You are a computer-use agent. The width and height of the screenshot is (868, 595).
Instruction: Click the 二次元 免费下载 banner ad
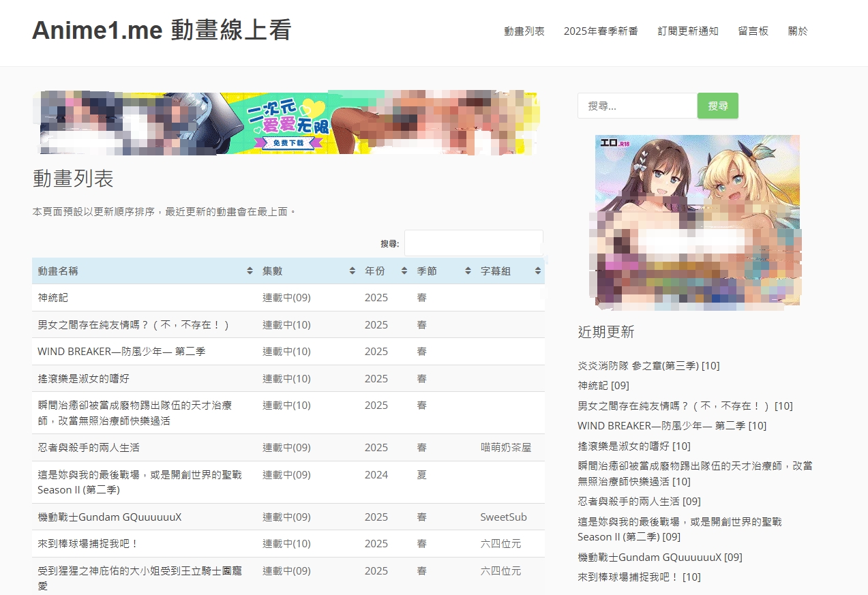(x=288, y=123)
